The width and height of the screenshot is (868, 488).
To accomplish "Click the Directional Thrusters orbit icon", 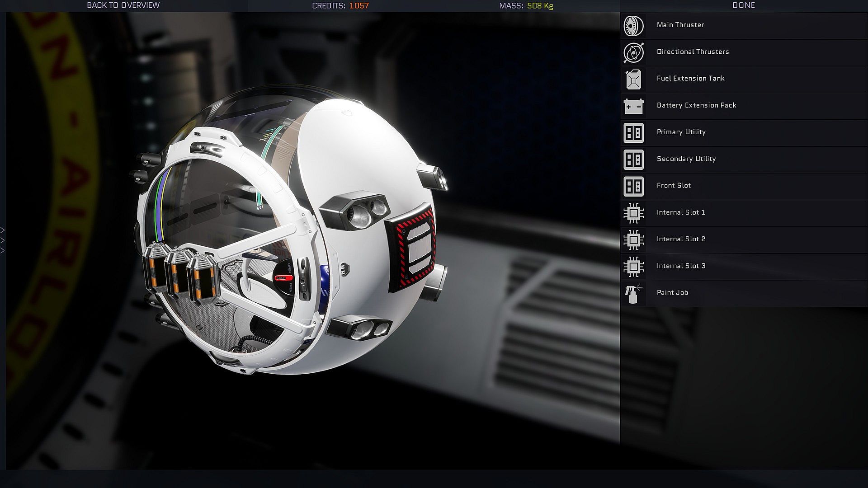I will [633, 53].
